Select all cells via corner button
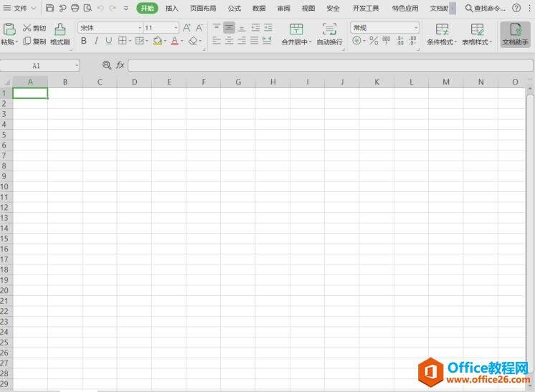 pyautogui.click(x=6, y=82)
